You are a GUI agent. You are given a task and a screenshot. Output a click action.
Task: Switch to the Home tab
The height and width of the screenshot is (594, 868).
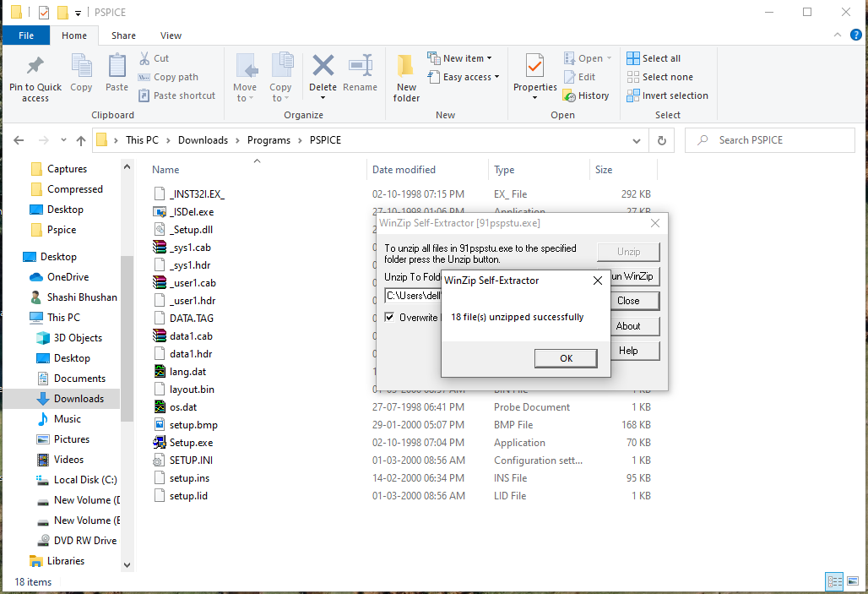(x=74, y=35)
